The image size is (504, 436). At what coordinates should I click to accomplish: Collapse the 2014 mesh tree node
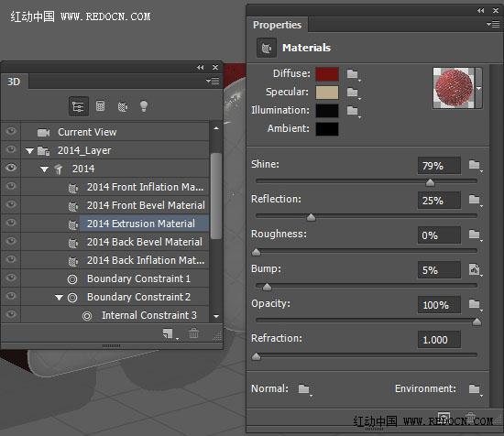pos(44,169)
